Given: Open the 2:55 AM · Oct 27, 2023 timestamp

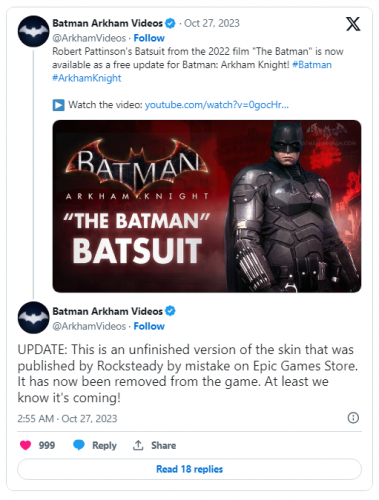Looking at the screenshot, I should (x=67, y=418).
